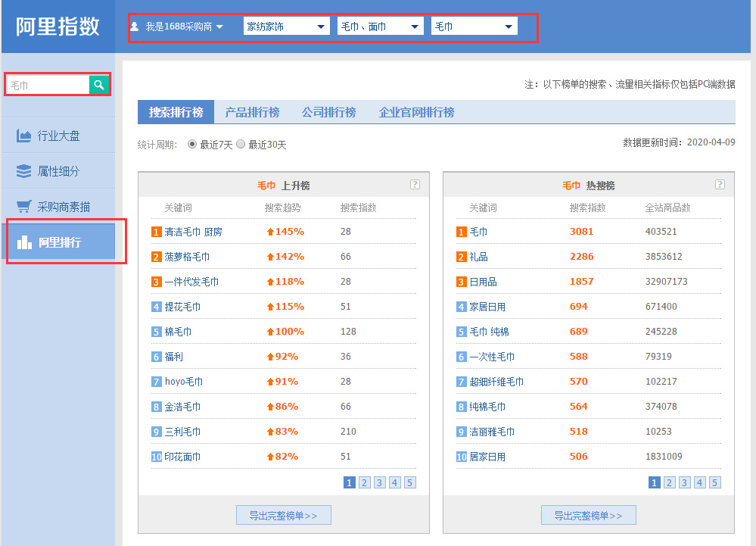Go to page 4 of 热搜榜
Viewport: 756px width, 546px height.
[699, 482]
